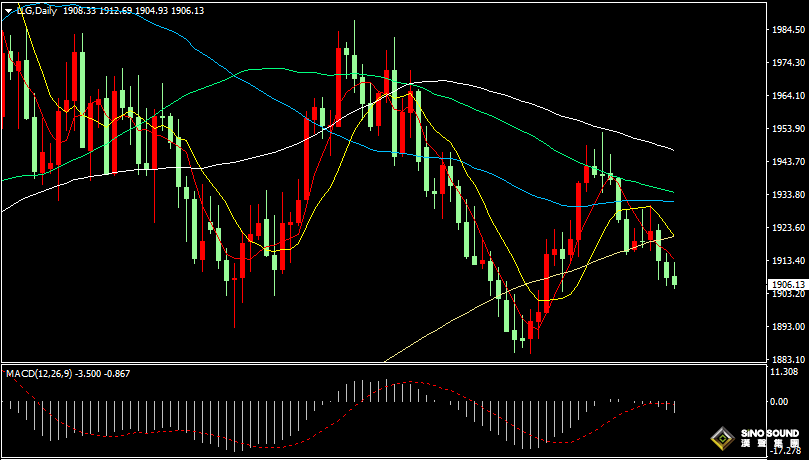Click the 11.308 MACD scale value
809x460 pixels.
[787, 372]
